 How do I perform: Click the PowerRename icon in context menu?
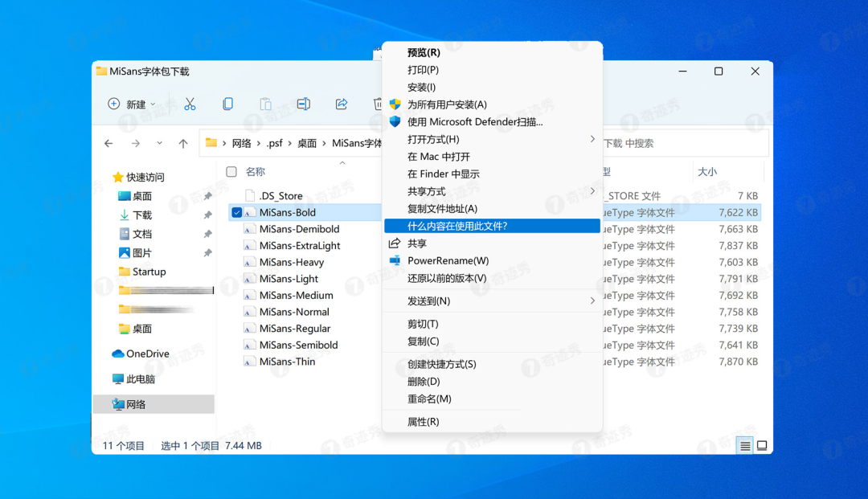395,260
